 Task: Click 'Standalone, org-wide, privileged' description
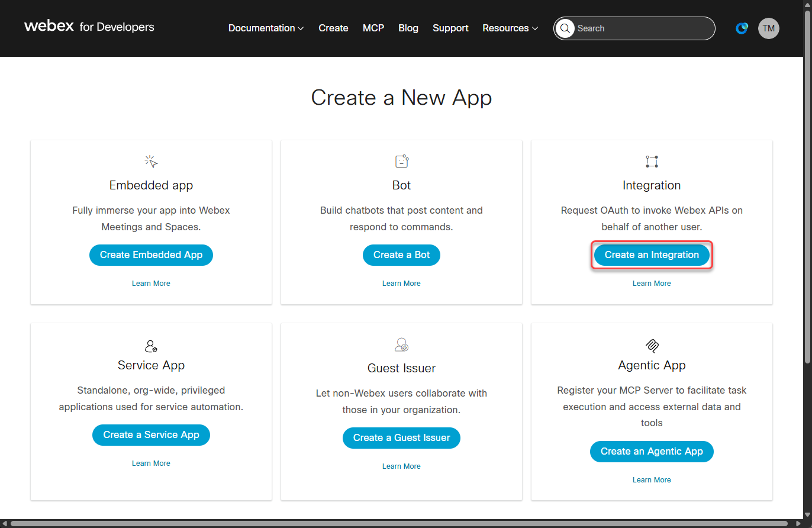click(x=151, y=398)
